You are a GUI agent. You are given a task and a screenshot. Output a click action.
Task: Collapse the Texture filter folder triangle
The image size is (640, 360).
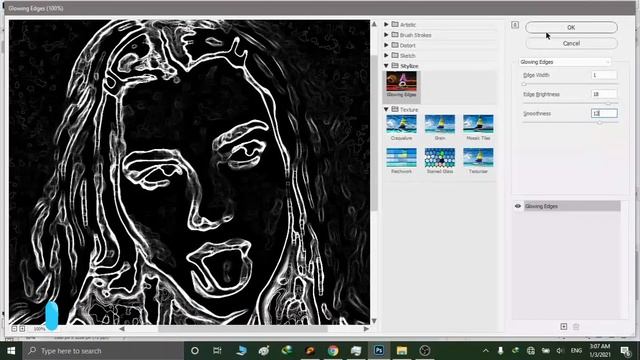pyautogui.click(x=386, y=109)
